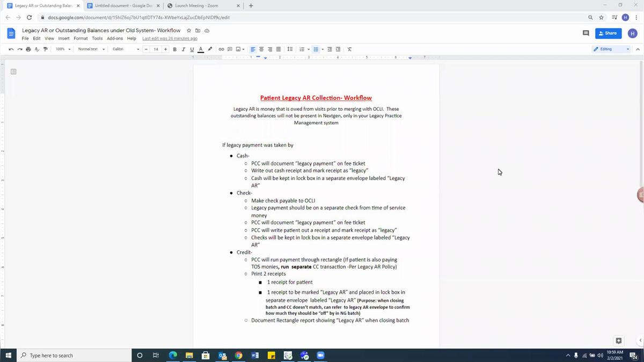Open the font size dropdown
This screenshot has height=362, width=644.
pos(156,49)
